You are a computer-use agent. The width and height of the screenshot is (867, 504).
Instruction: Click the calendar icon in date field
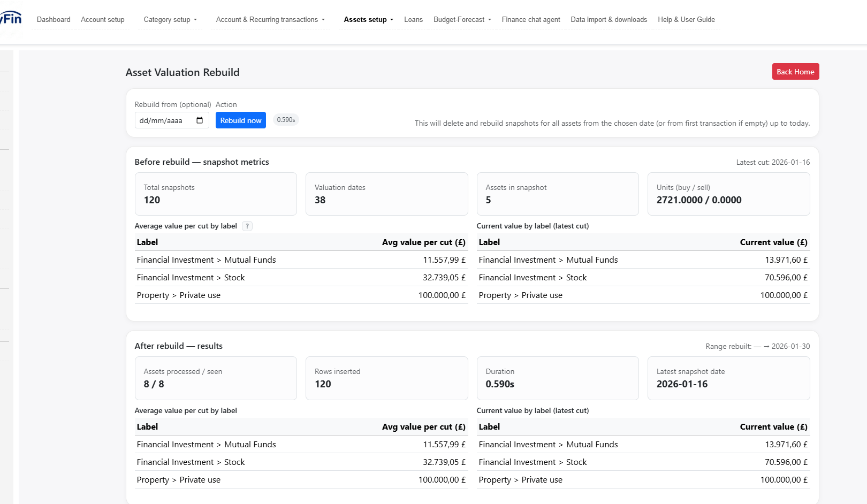(x=200, y=120)
